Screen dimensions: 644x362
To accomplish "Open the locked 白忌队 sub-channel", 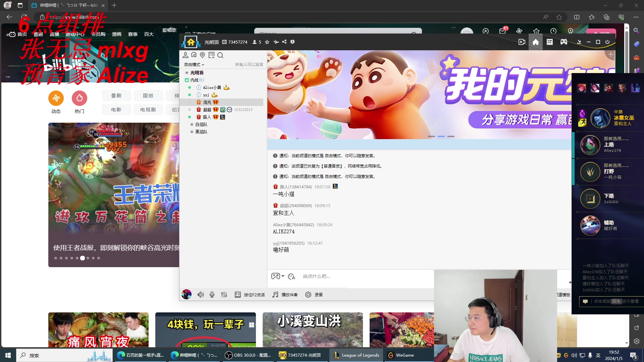I will click(x=201, y=124).
